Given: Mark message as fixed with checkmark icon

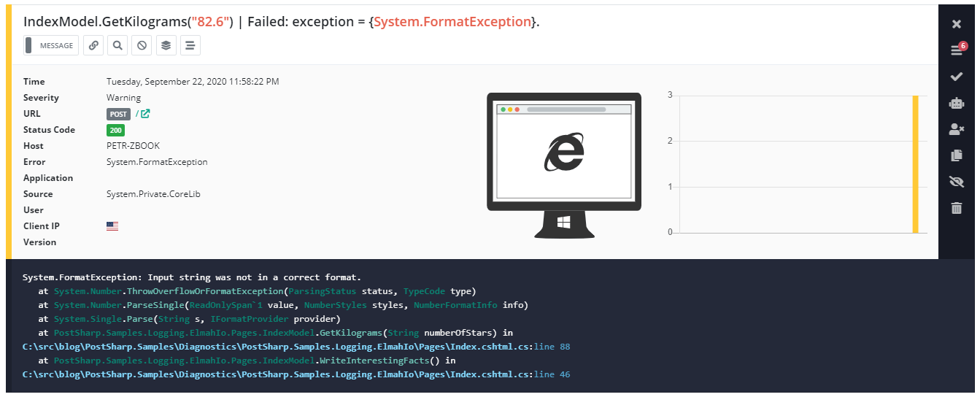Looking at the screenshot, I should pos(957,77).
